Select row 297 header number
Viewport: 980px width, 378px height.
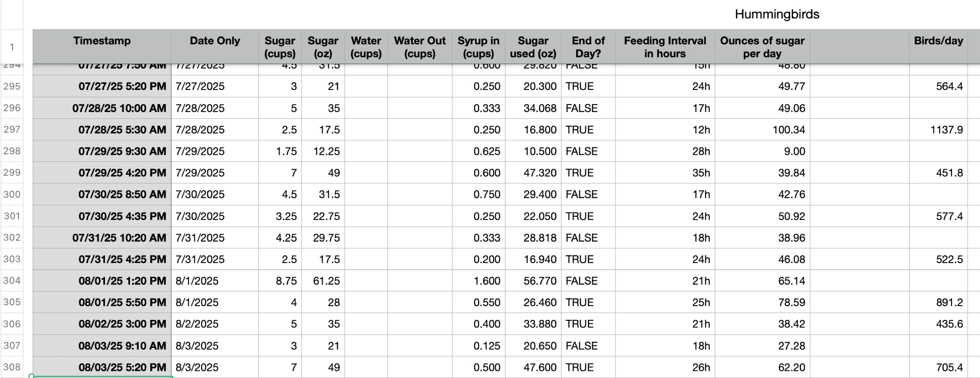12,130
